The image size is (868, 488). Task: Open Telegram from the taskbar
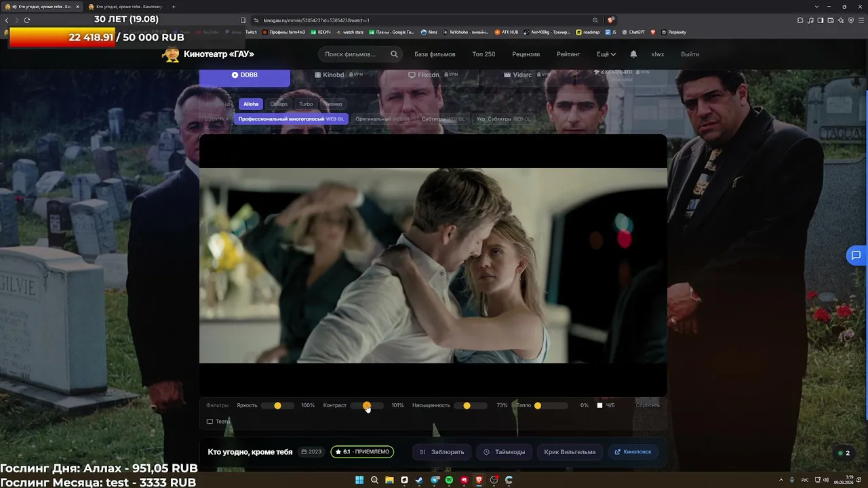pos(434,480)
